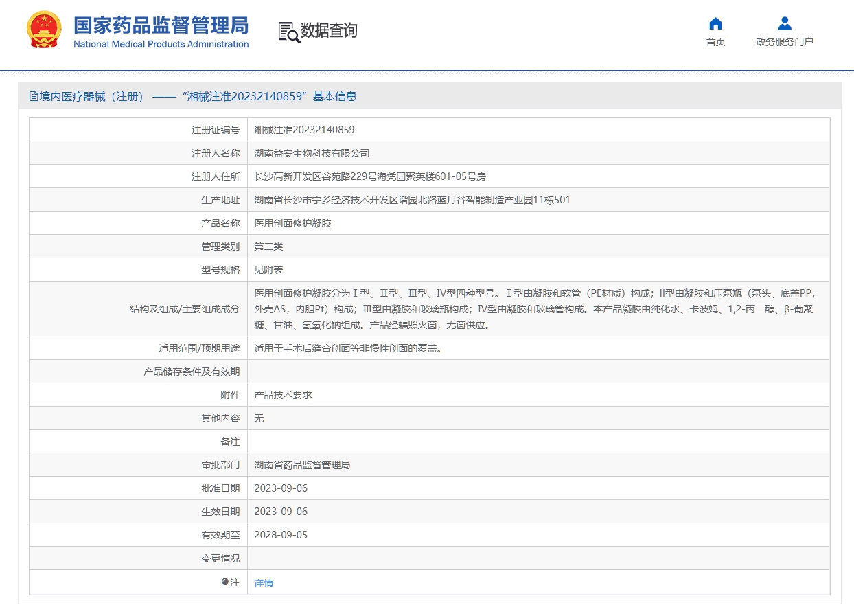Image resolution: width=854 pixels, height=616 pixels.
Task: Click the model specification value 见附表
Action: click(x=268, y=270)
